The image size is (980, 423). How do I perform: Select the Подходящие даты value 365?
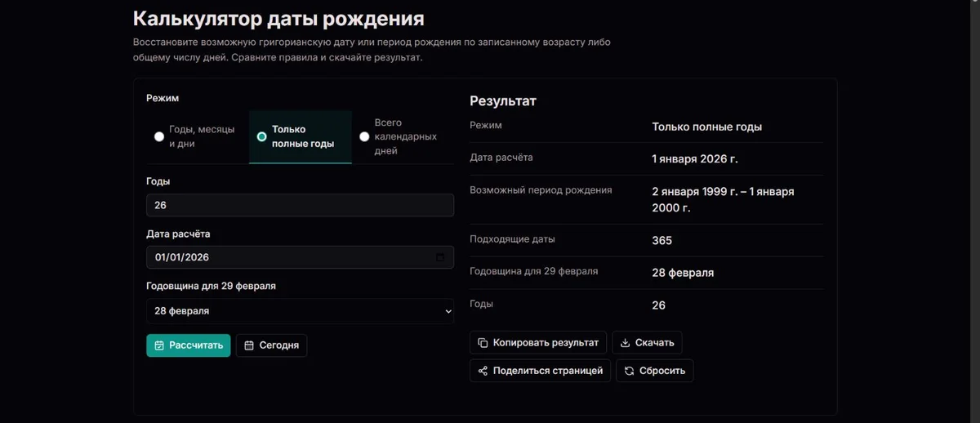pos(661,241)
